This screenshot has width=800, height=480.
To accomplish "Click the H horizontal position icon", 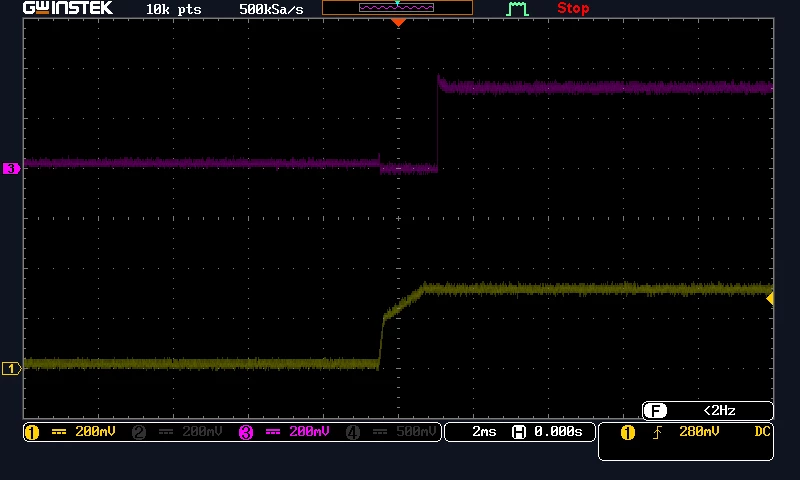I will (x=519, y=433).
